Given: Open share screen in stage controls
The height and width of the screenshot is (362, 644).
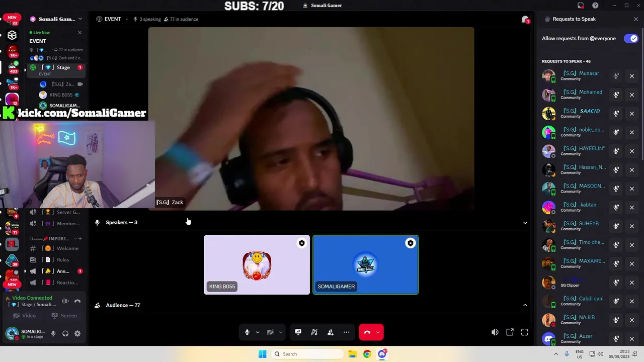Looking at the screenshot, I should click(x=298, y=332).
